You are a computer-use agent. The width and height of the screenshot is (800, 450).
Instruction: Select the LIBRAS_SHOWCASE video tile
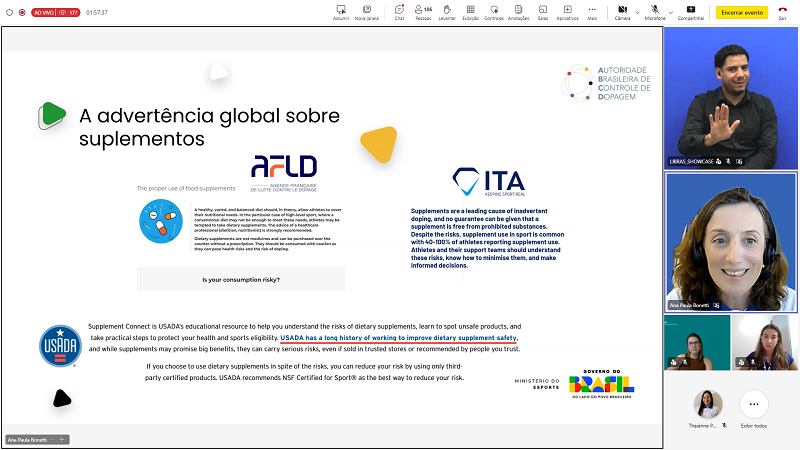pos(731,98)
